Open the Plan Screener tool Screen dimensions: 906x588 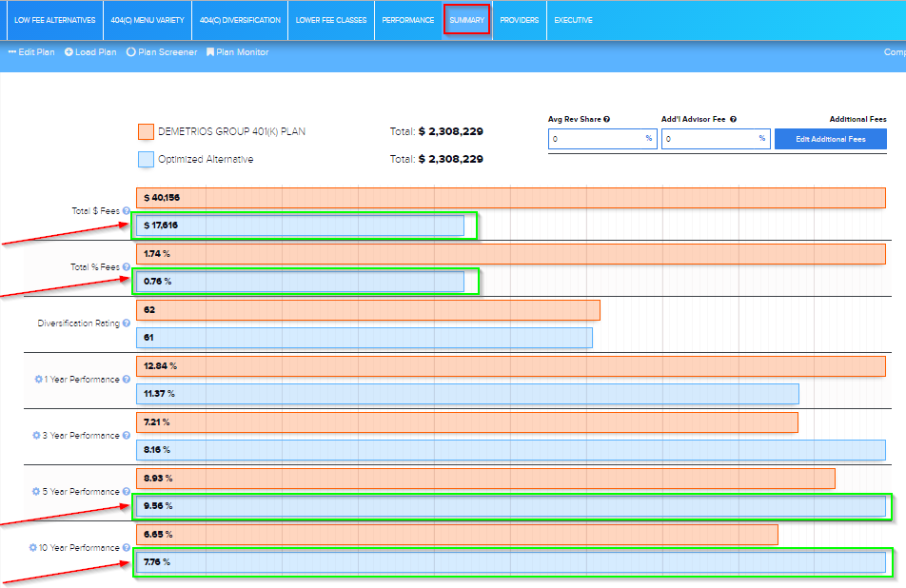(161, 52)
